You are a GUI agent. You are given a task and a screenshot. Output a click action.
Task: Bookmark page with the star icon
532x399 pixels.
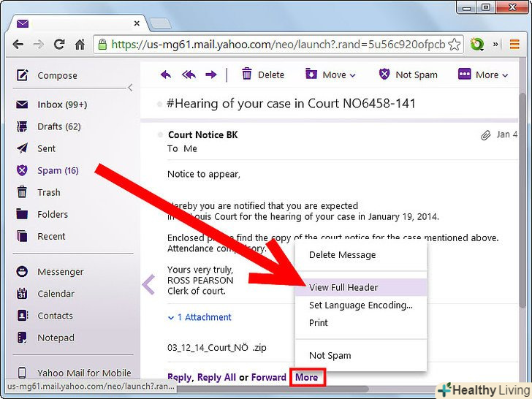(x=454, y=44)
